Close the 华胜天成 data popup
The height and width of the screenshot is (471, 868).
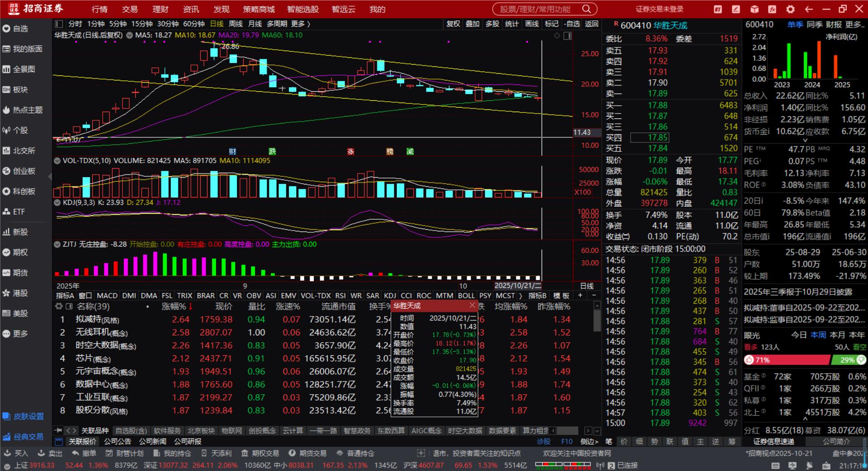[472, 306]
